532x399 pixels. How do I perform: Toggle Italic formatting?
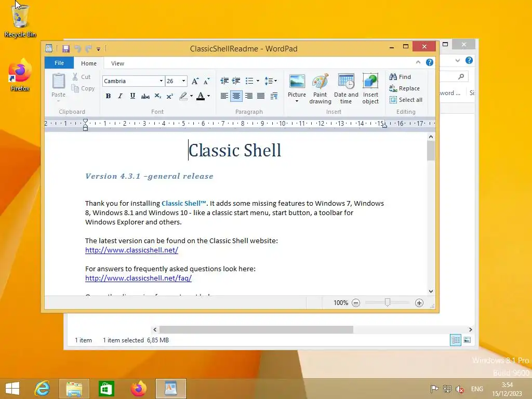(x=120, y=96)
